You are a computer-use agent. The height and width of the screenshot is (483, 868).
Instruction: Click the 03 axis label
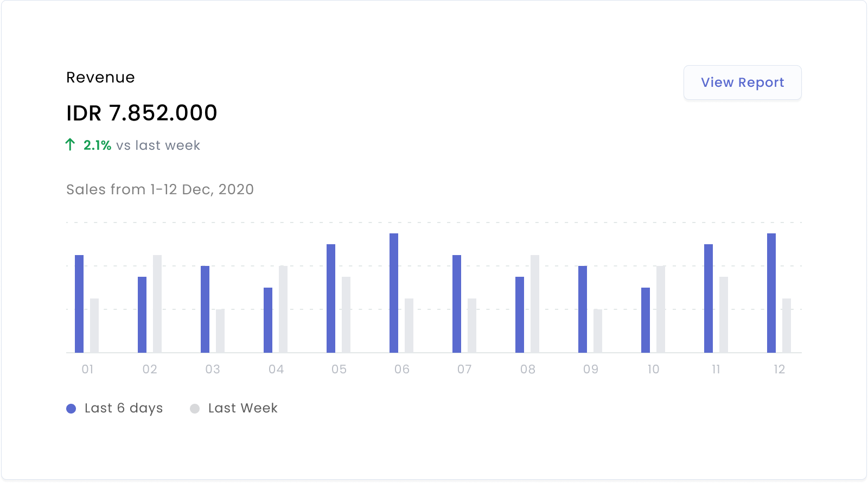coord(213,370)
